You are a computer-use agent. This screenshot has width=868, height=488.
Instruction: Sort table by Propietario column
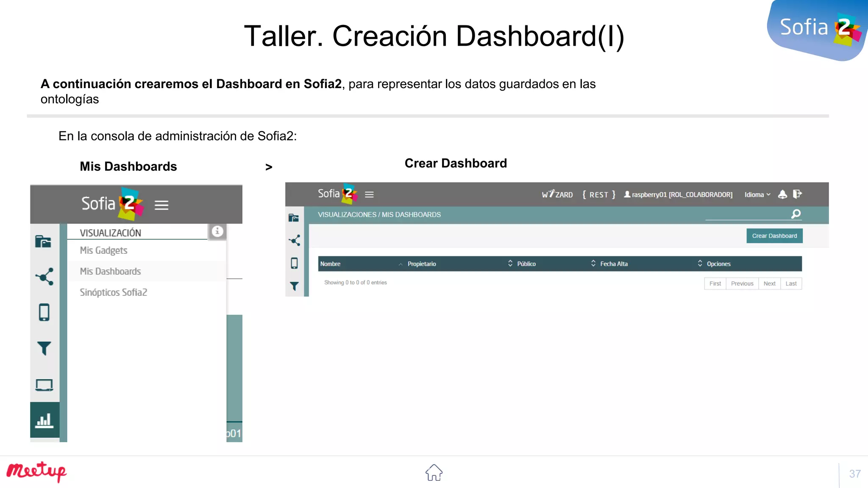point(460,264)
